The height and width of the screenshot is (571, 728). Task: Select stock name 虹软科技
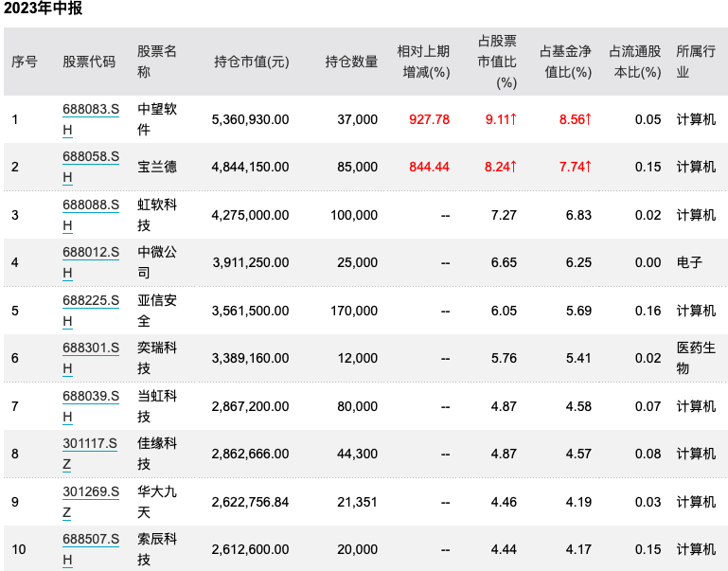click(x=157, y=215)
